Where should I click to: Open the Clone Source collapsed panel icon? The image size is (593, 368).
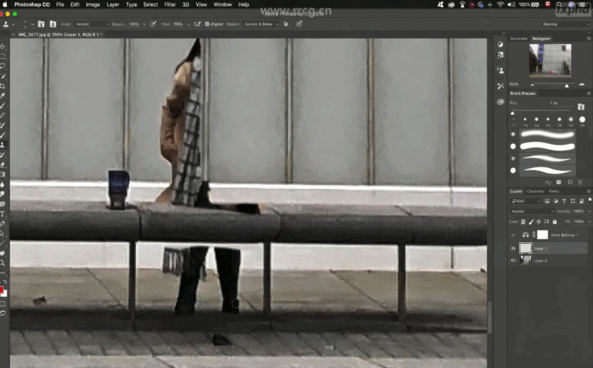pyautogui.click(x=500, y=71)
